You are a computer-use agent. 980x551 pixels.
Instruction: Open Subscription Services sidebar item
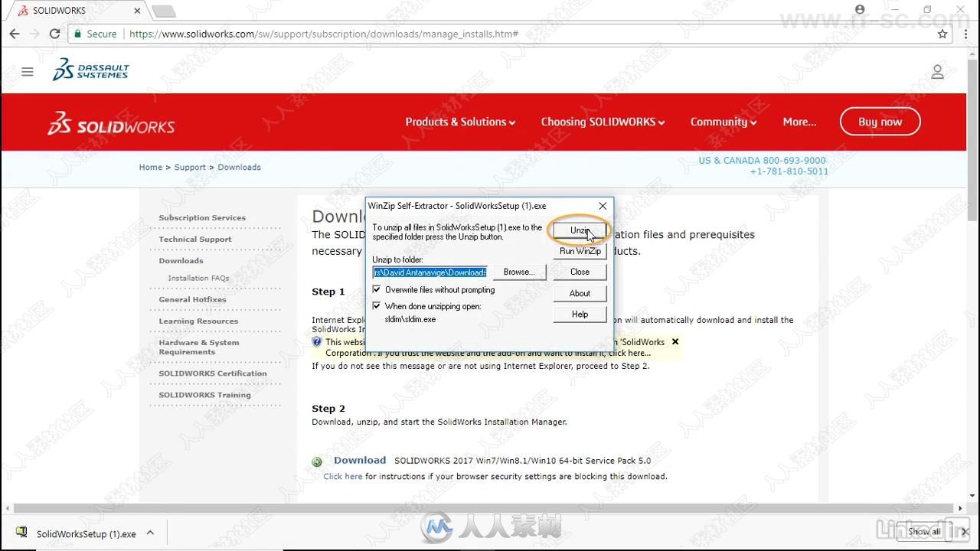pos(202,217)
